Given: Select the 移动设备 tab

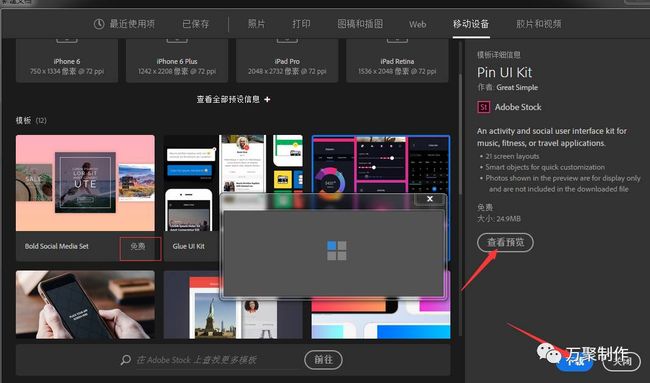Looking at the screenshot, I should tap(471, 24).
